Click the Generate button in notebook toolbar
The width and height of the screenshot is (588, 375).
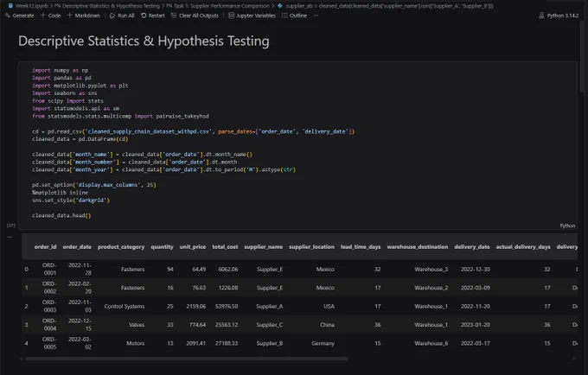coord(20,16)
